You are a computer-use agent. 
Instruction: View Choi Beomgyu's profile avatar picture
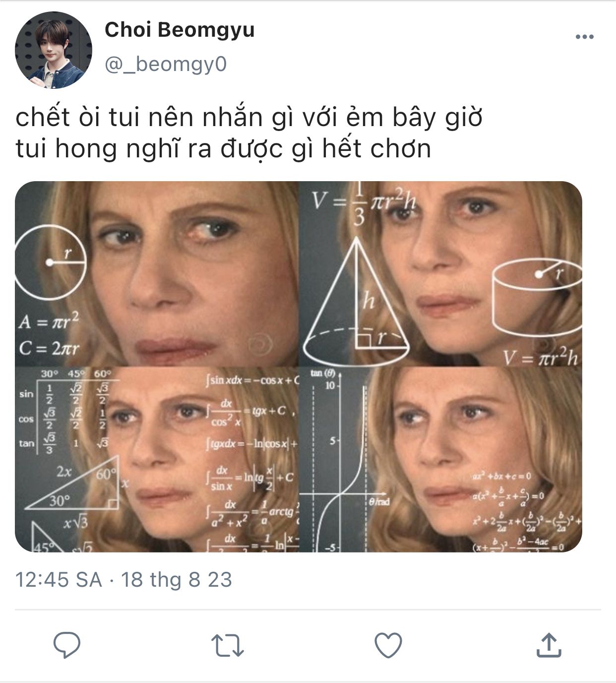coord(54,50)
